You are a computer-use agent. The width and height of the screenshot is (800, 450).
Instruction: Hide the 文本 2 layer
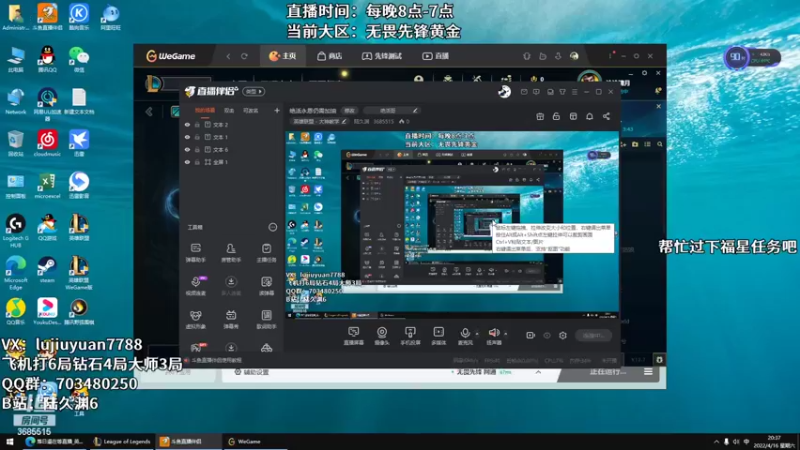[187, 124]
